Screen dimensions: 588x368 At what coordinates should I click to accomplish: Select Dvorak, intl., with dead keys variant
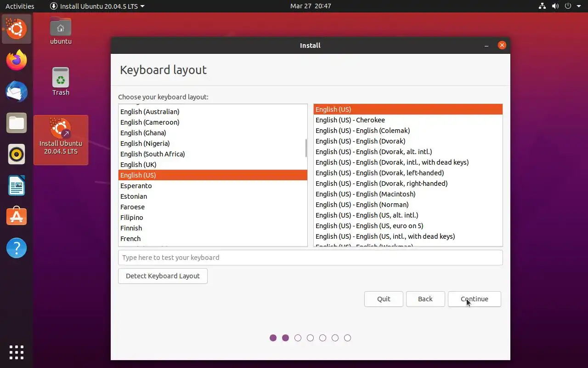tap(408, 162)
